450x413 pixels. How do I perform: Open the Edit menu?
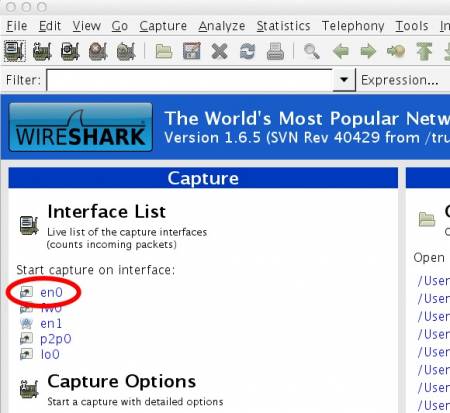(50, 26)
